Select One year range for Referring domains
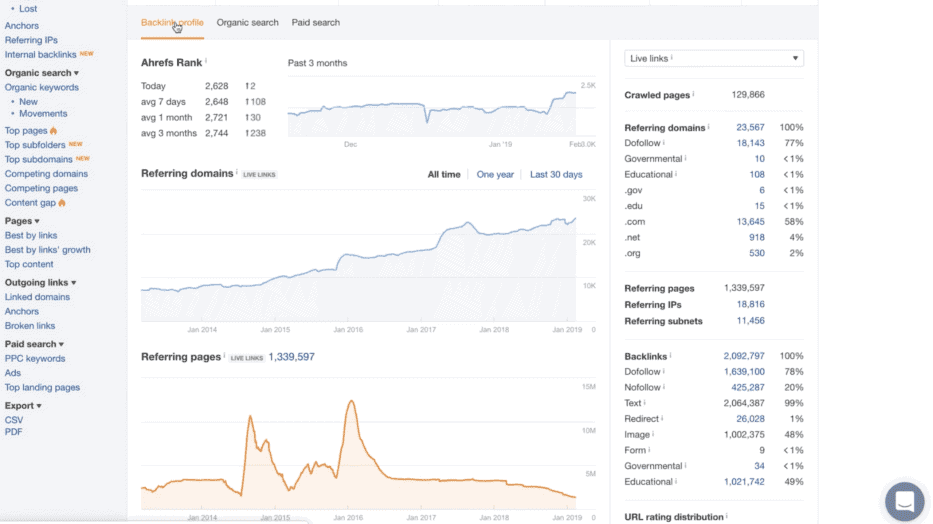933x524 pixels. pos(495,174)
